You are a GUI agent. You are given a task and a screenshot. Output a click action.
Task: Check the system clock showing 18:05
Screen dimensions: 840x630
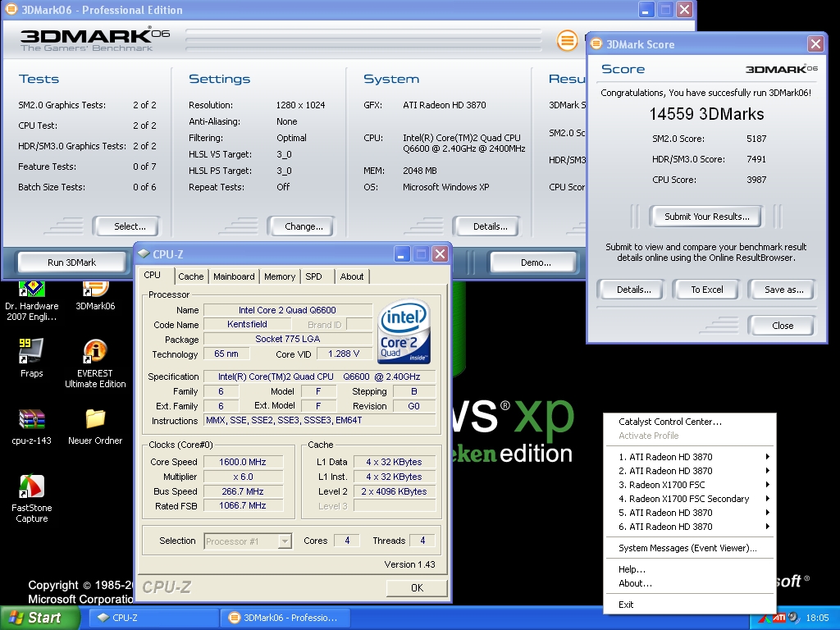coord(817,618)
